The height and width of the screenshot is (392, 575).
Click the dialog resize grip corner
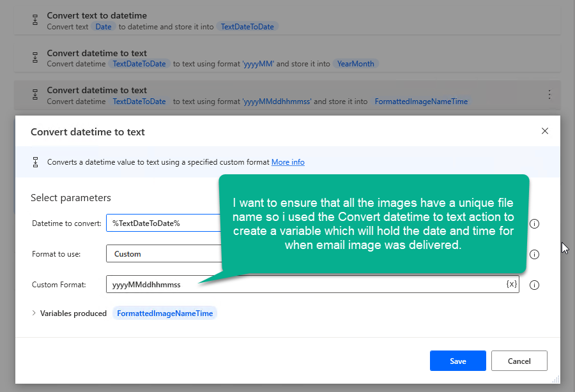[556, 379]
